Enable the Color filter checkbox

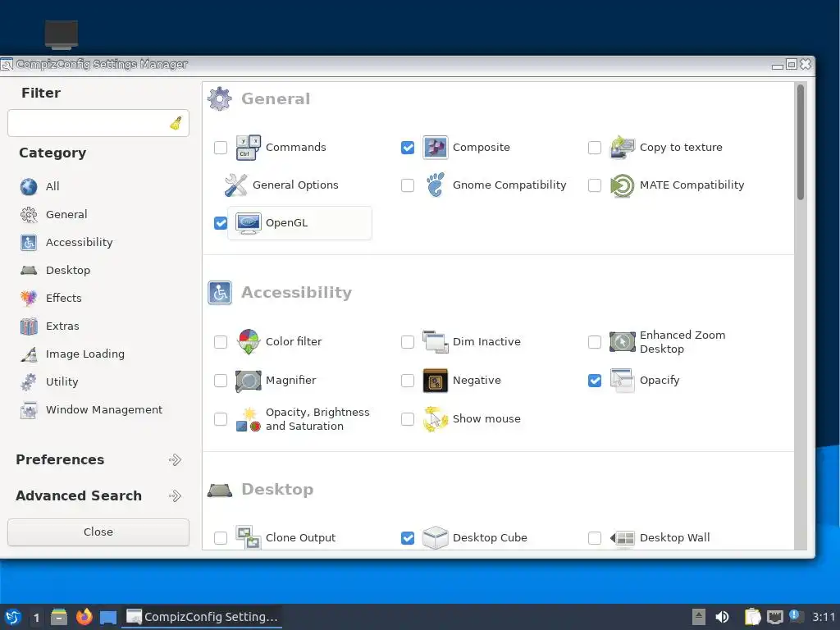(x=221, y=342)
